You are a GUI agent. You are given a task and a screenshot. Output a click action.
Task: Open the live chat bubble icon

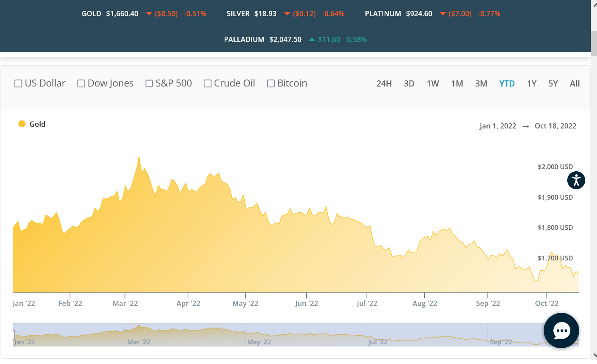[561, 331]
